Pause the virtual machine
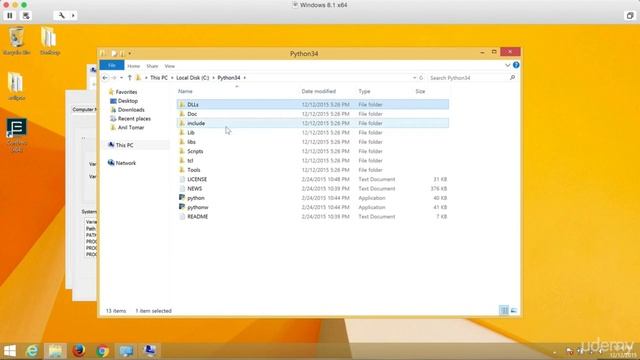Screen dimensions: 640x360 pyautogui.click(x=10, y=16)
